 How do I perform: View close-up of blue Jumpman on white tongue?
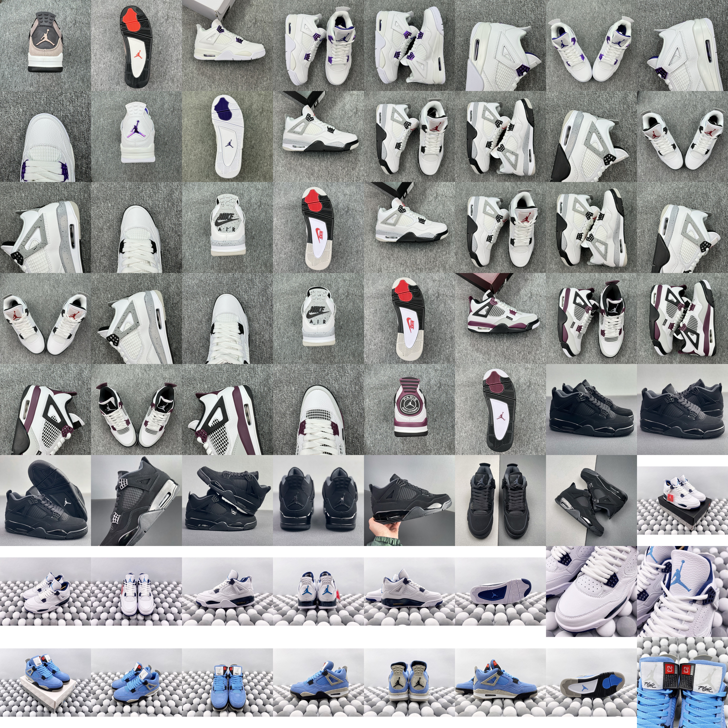click(682, 592)
